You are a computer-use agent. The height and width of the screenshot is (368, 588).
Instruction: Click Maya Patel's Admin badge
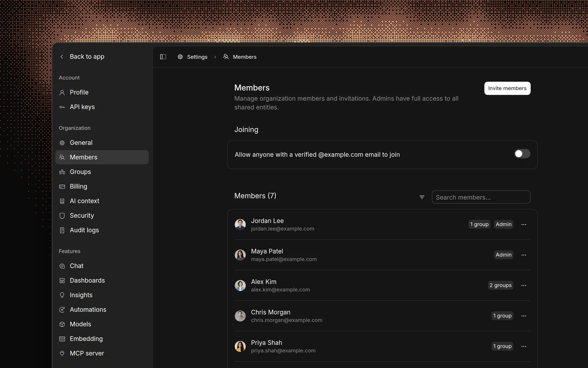coord(504,255)
